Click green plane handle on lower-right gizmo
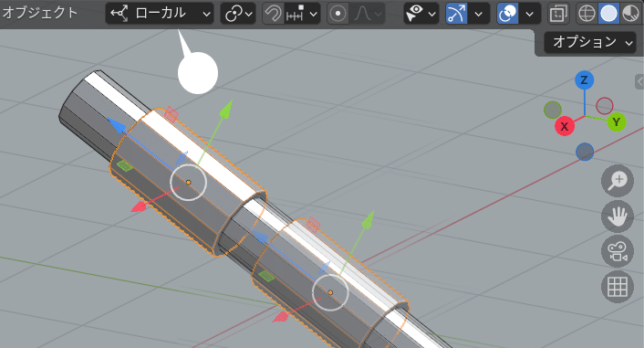 [266, 276]
